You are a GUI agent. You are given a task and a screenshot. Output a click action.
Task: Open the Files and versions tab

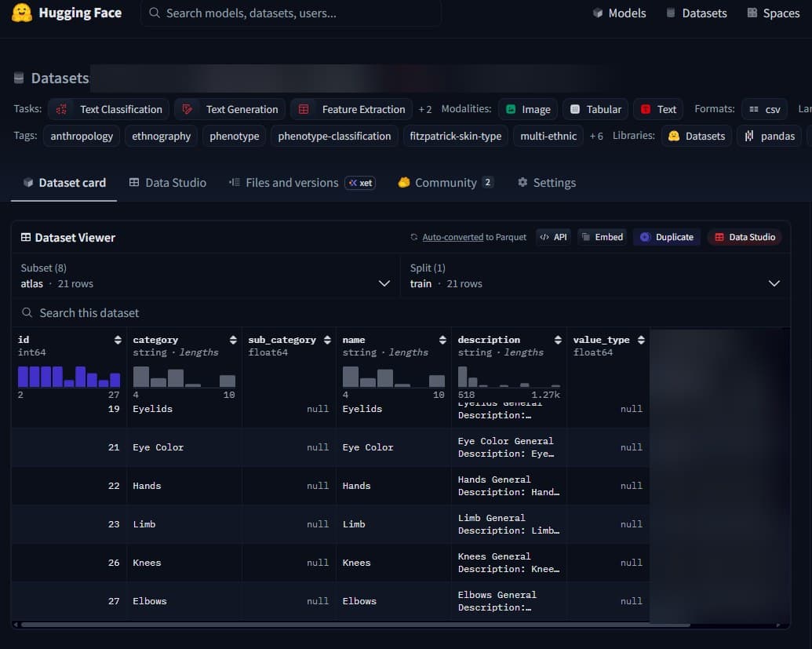click(302, 183)
